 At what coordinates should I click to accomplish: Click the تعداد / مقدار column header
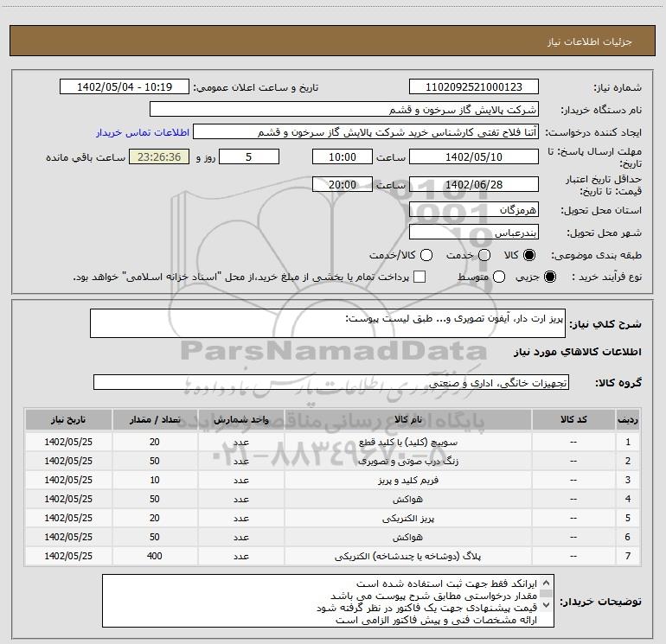[155, 419]
